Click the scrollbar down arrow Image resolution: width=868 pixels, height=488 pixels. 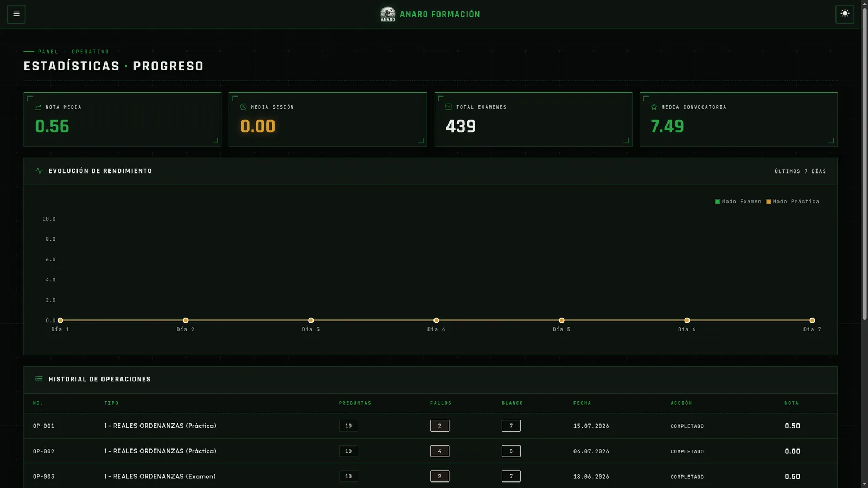point(864,484)
